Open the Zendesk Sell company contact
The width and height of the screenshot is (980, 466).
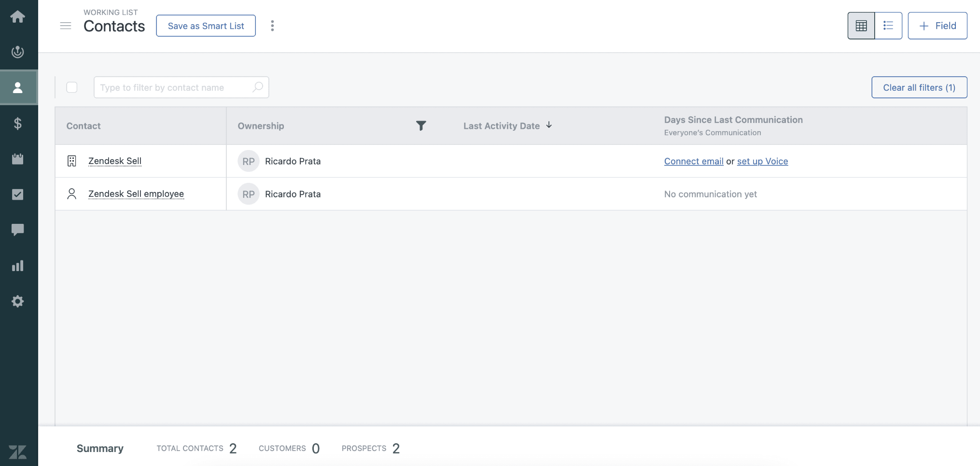115,161
